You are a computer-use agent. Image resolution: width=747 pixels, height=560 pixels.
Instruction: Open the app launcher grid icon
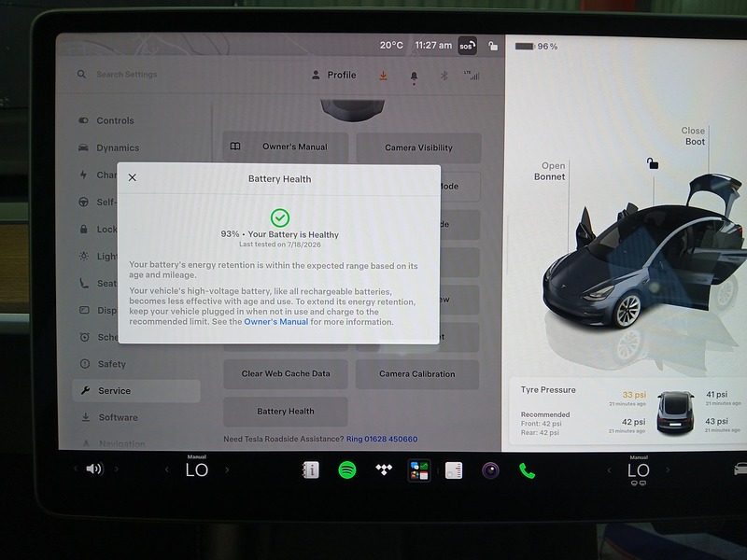point(418,470)
